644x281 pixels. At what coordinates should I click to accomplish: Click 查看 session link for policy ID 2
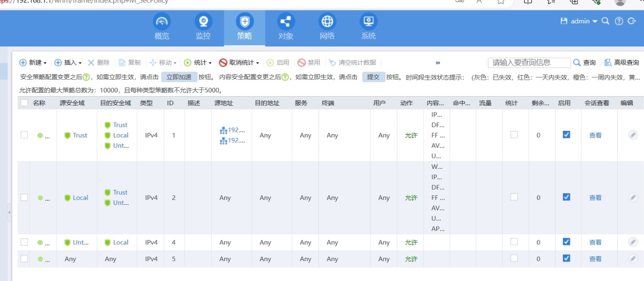point(595,197)
